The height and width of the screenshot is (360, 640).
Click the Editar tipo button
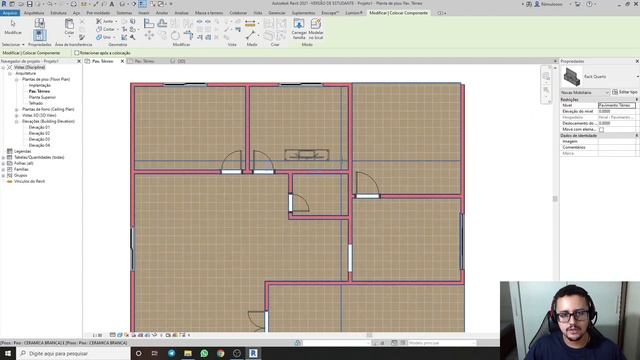click(x=624, y=92)
